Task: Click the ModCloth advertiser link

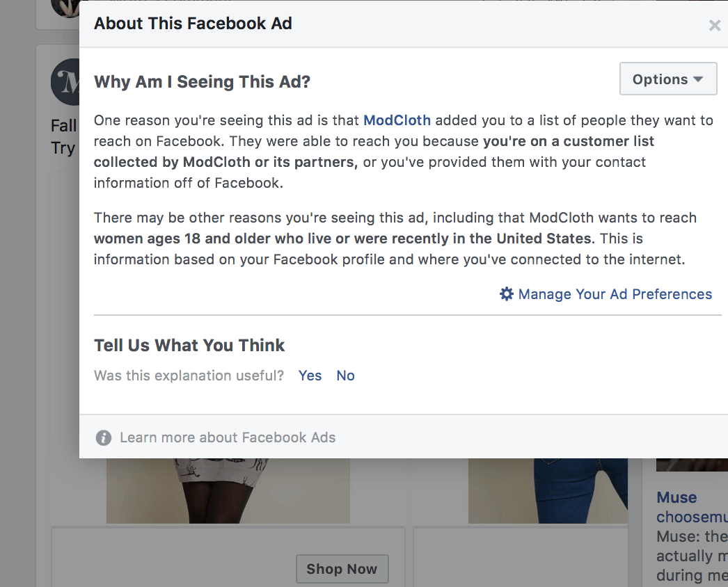Action: (x=397, y=120)
